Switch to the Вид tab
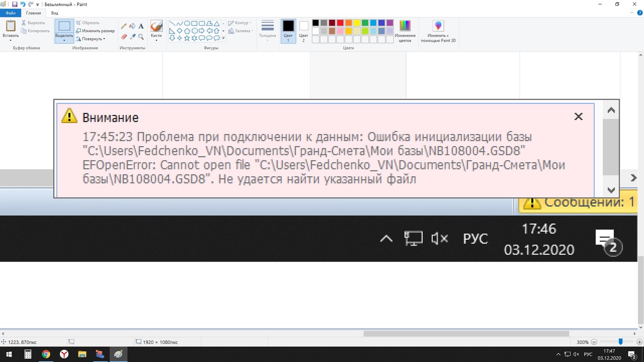 55,13
